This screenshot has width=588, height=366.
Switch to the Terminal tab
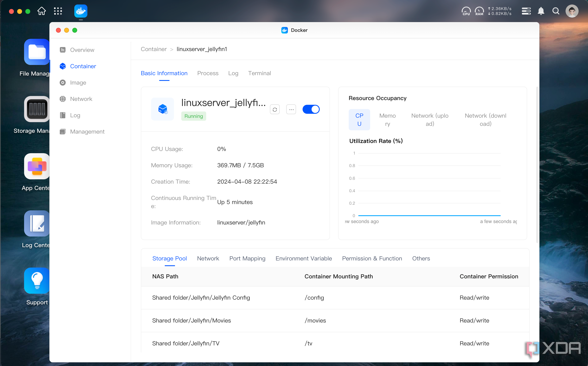coord(259,73)
